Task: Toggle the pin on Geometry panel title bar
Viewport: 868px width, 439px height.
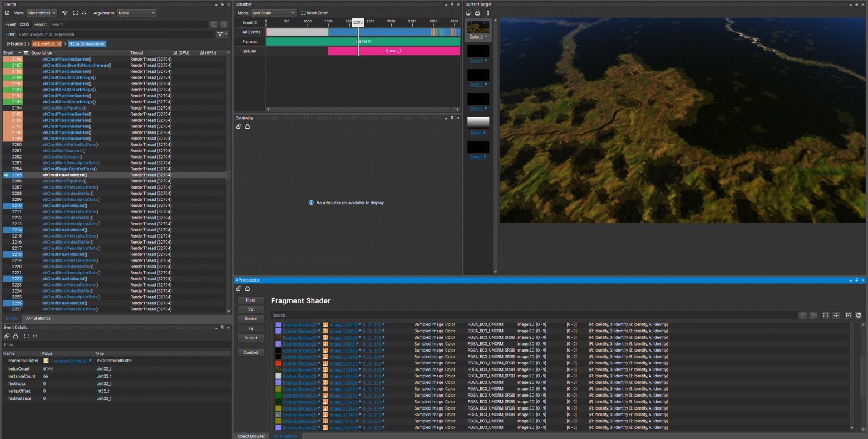Action: [x=452, y=118]
